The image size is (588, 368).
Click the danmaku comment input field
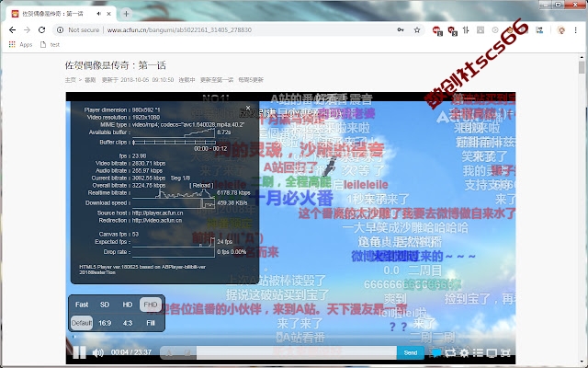coord(296,352)
